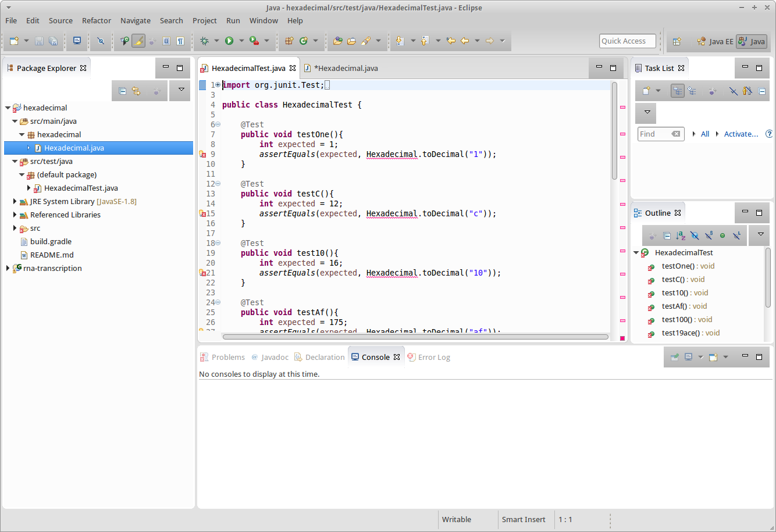Click Collapse All in Package Explorer
Image resolution: width=776 pixels, height=532 pixels.
(x=122, y=91)
